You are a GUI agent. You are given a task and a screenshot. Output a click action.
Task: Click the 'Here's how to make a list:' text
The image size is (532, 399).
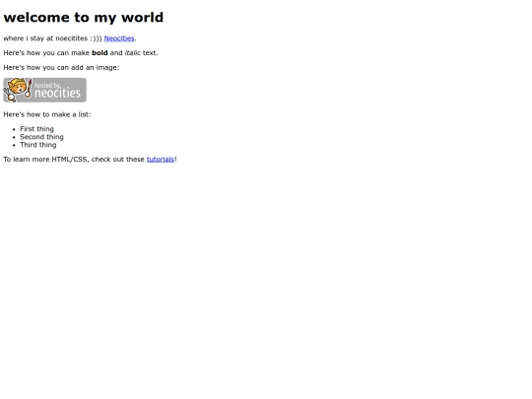(47, 114)
